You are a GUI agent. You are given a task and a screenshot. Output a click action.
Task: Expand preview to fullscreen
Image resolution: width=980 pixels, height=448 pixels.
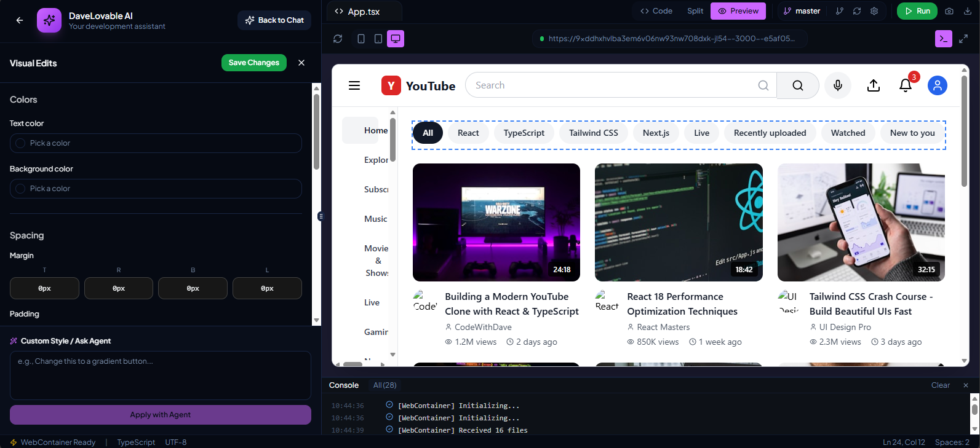pos(963,39)
